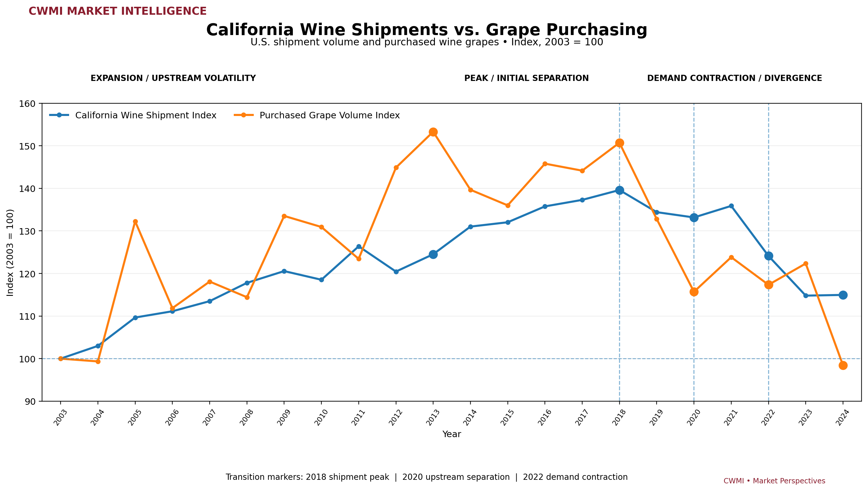Click the orange 2013 peak marker
868x491 pixels.
point(433,132)
